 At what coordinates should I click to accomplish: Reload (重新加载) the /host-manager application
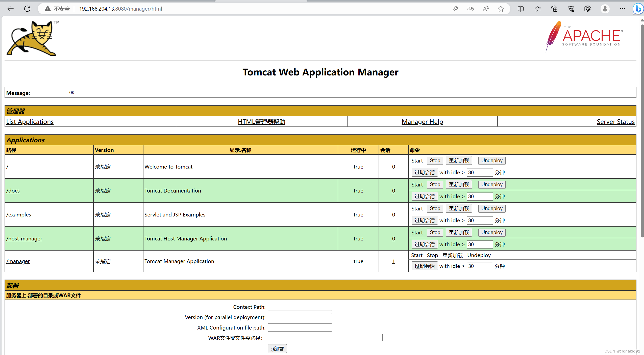[459, 232]
